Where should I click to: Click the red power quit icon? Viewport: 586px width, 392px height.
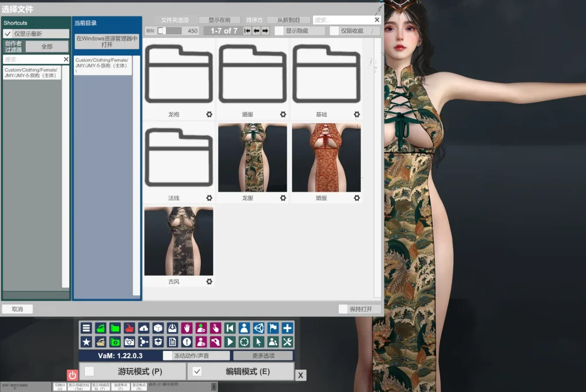72,375
